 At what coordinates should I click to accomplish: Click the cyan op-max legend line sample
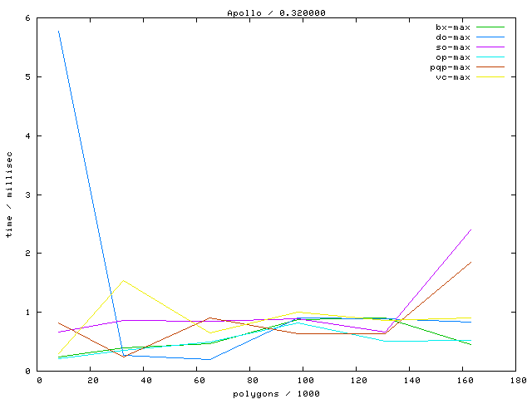coord(490,57)
